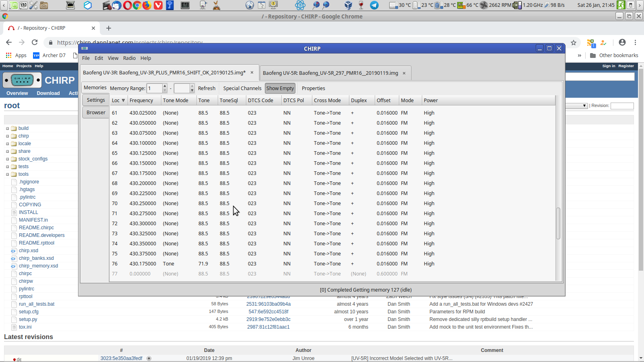The width and height of the screenshot is (644, 362).
Task: Click the Register link on the website
Action: pos(626,66)
